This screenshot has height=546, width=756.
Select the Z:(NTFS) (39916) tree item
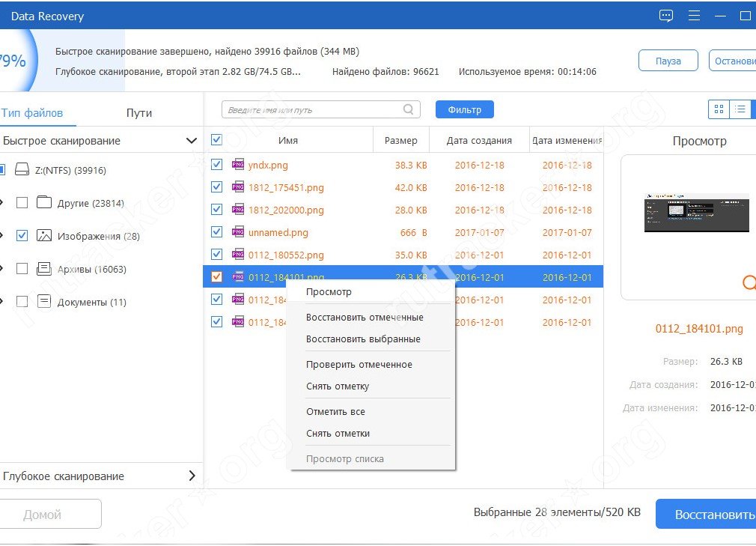[70, 170]
